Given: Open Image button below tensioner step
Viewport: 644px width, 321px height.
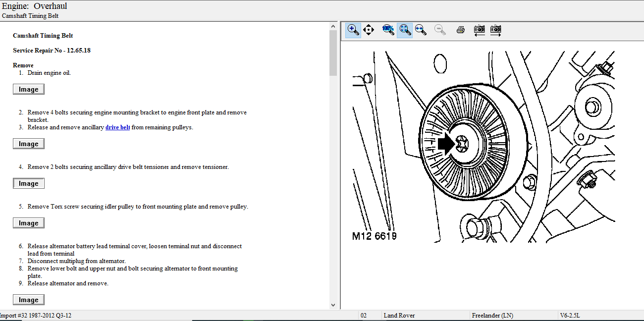Looking at the screenshot, I should coord(29,183).
